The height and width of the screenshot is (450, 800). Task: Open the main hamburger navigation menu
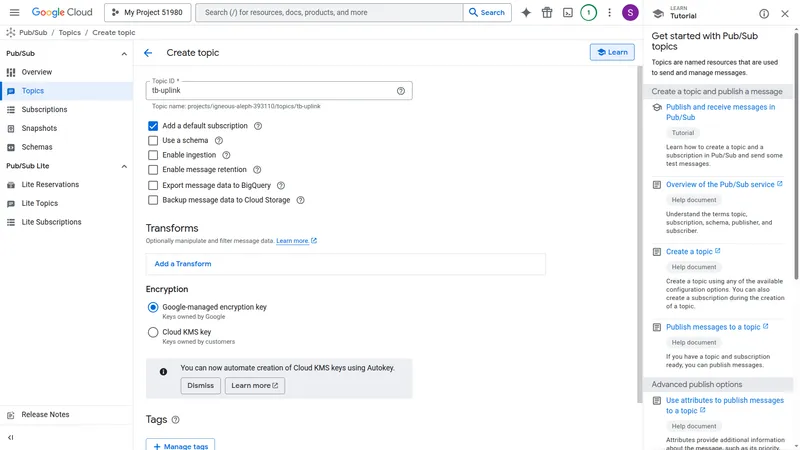pos(14,12)
